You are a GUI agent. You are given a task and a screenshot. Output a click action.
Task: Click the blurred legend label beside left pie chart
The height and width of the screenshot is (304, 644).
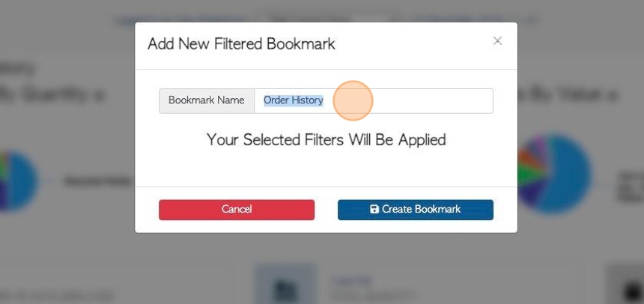pos(98,181)
